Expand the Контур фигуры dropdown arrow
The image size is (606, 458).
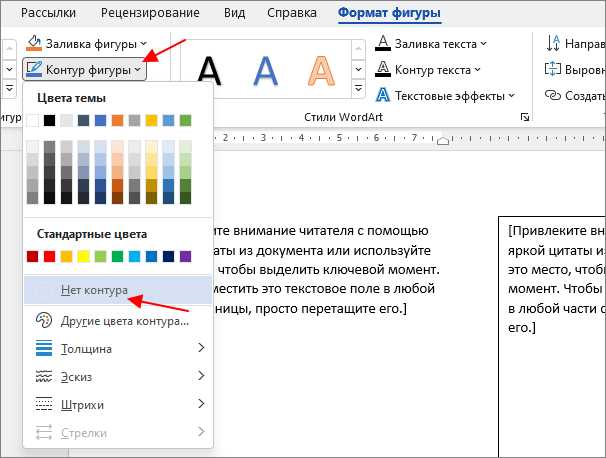coord(138,70)
